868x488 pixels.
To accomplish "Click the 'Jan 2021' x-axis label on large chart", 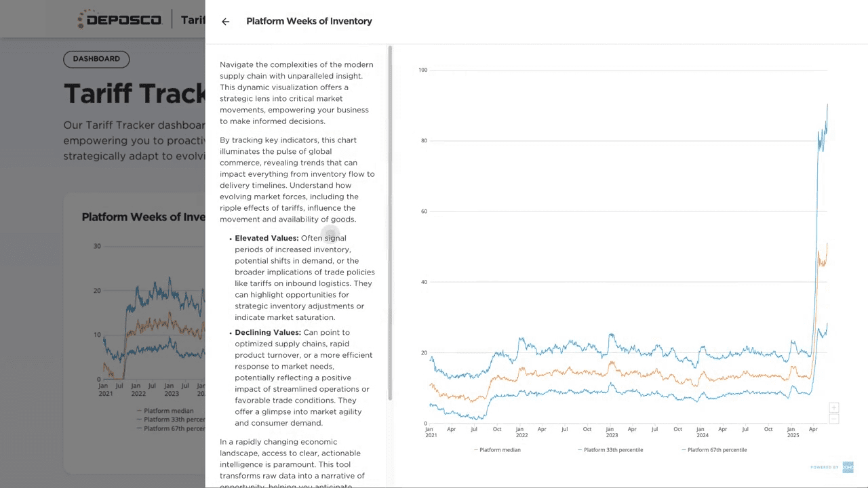I will [x=431, y=432].
